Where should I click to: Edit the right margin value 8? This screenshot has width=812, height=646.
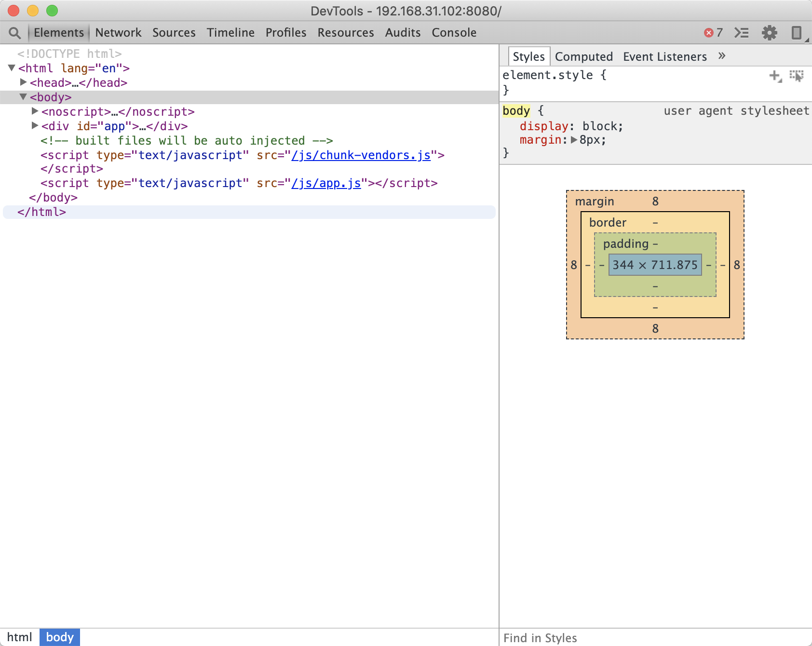737,265
